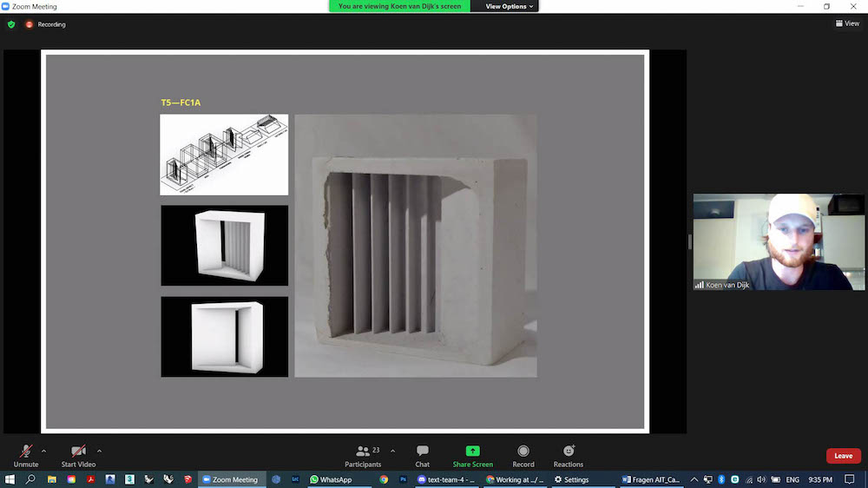The image size is (868, 488).
Task: Click the taskbar volume icon
Action: point(761,479)
